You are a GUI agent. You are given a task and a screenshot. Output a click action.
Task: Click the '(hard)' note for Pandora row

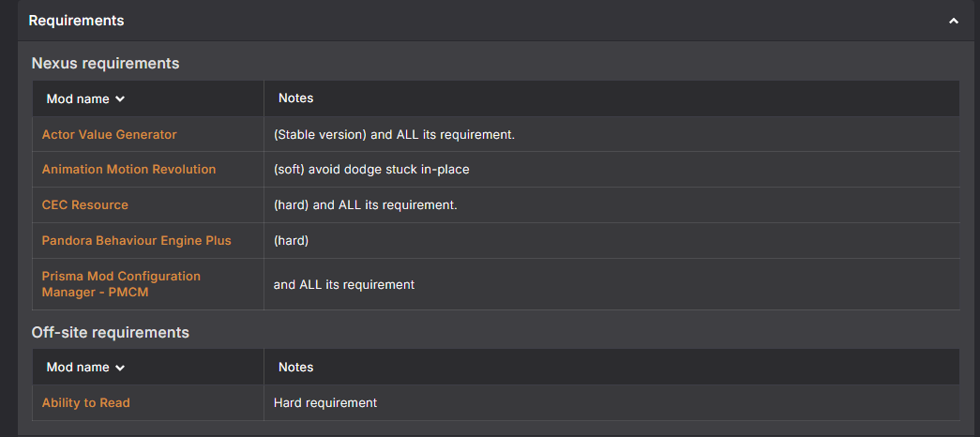(292, 241)
